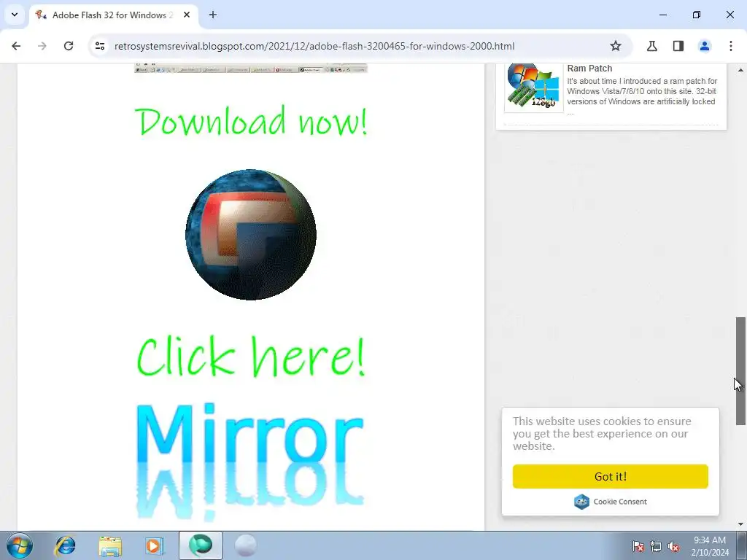Open Windows Explorer from taskbar
This screenshot has width=747, height=560.
tap(110, 545)
